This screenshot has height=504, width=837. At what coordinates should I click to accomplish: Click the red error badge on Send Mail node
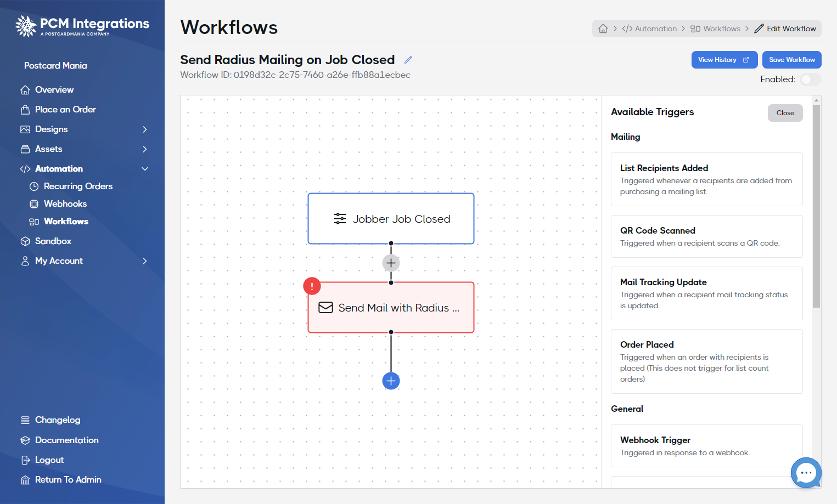pos(312,286)
